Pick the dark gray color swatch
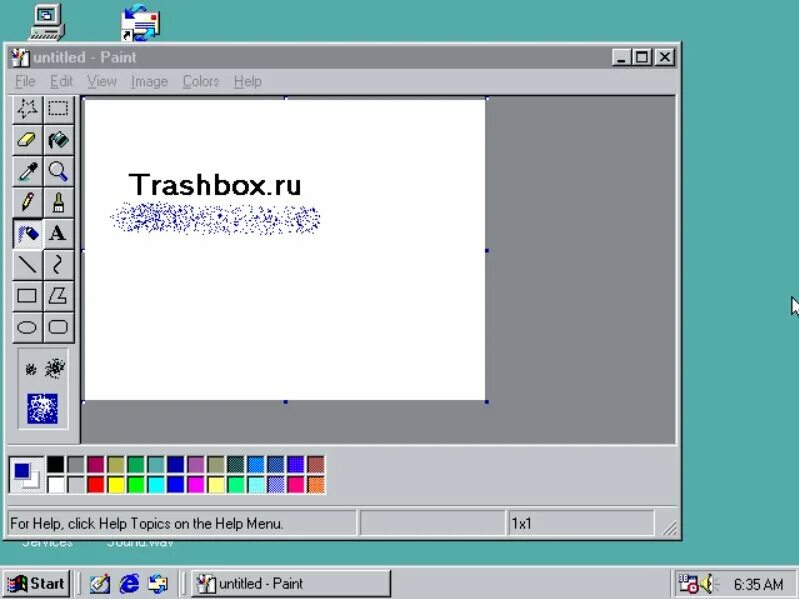 (x=75, y=465)
